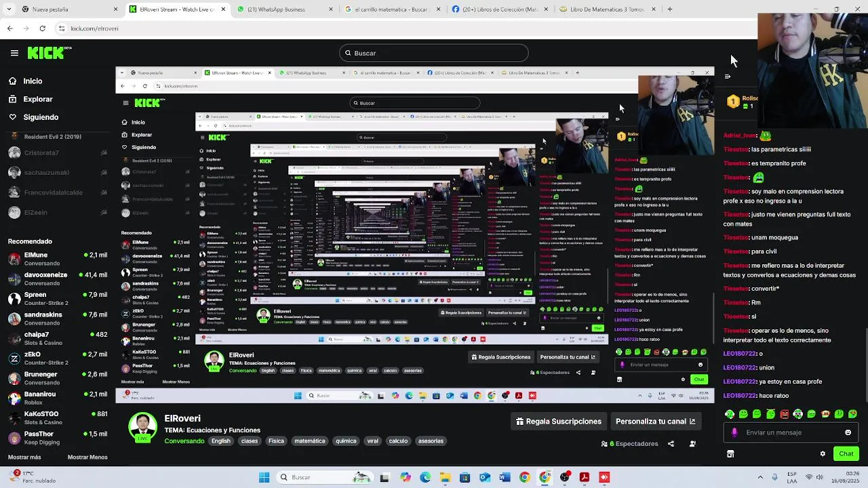Open File Explorer from the taskbar

[x=445, y=477]
